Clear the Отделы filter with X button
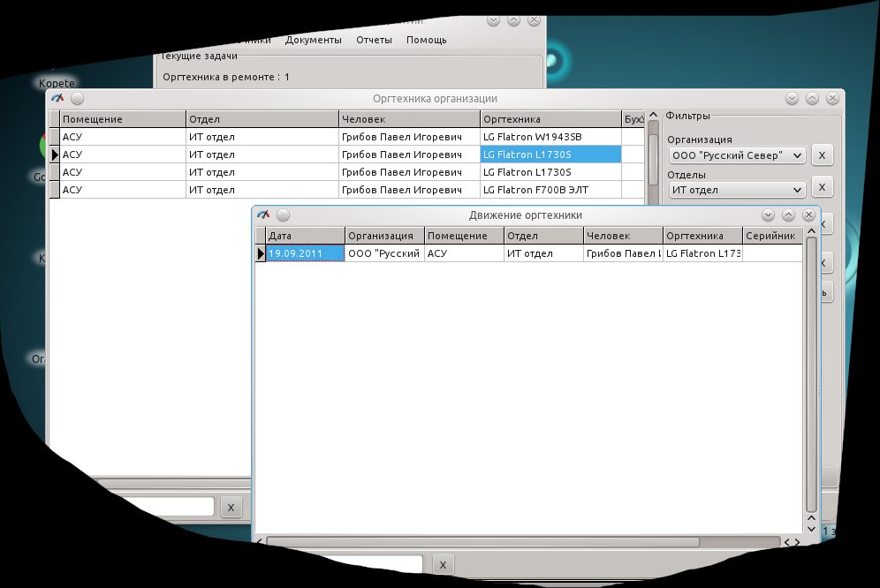This screenshot has height=588, width=880. (x=822, y=187)
